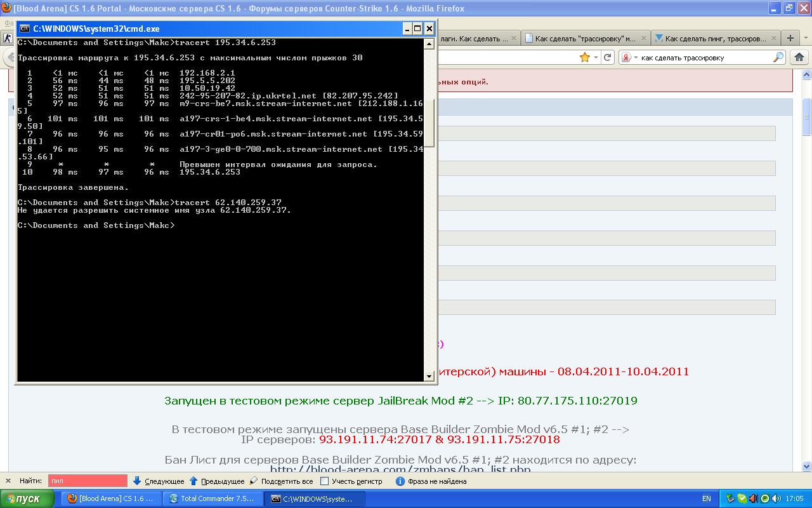Image resolution: width=812 pixels, height=508 pixels.
Task: Open the Yandex search engine selector
Action: 628,57
